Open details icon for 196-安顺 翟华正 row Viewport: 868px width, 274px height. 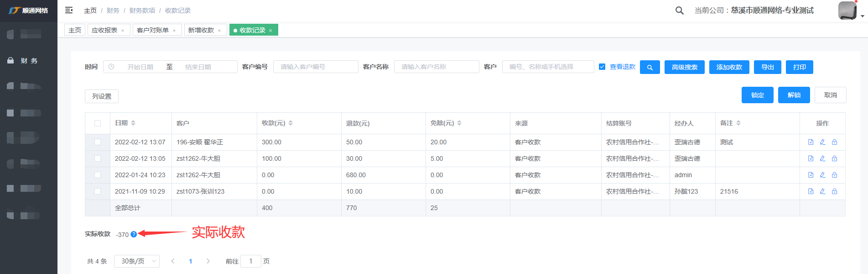[x=811, y=142]
